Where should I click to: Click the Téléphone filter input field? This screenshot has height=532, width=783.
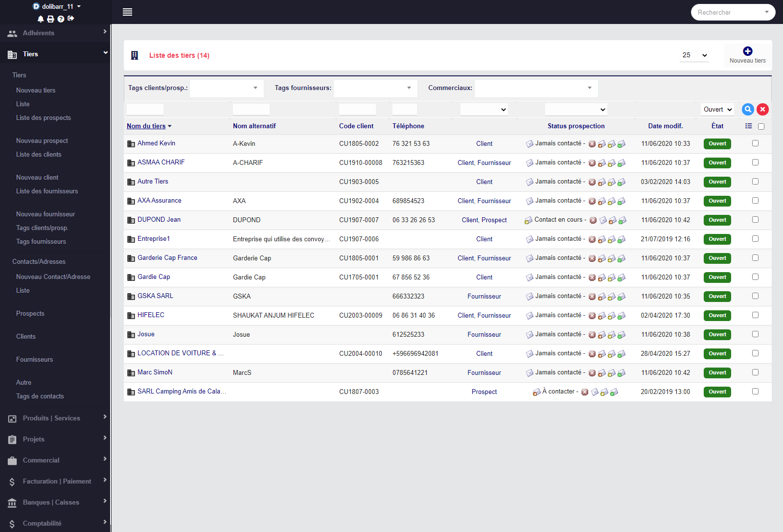[404, 110]
